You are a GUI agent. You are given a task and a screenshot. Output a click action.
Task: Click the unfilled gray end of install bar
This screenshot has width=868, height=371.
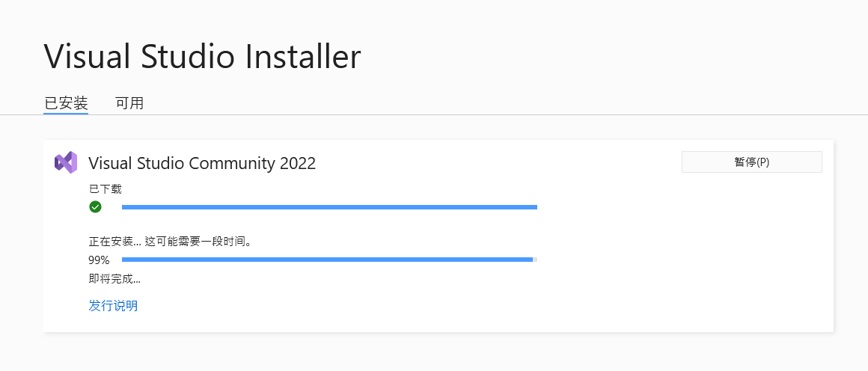[535, 260]
